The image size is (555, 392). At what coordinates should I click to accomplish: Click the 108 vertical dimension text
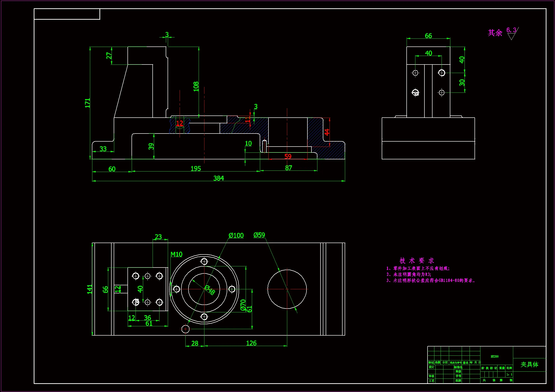click(x=196, y=87)
